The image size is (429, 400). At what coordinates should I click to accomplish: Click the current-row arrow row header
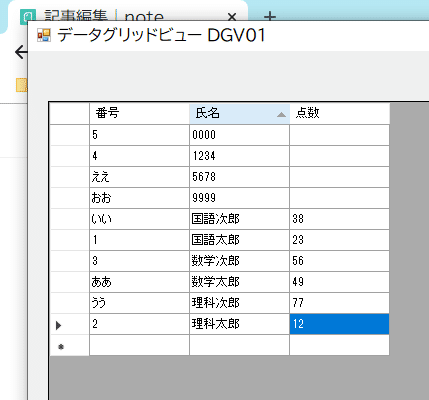(x=69, y=324)
